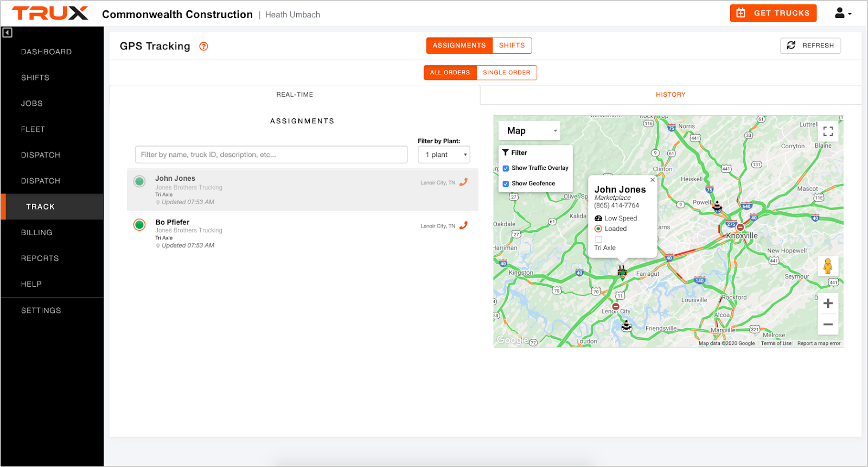Open Jobs in sidebar
This screenshot has width=868, height=467.
tap(31, 103)
